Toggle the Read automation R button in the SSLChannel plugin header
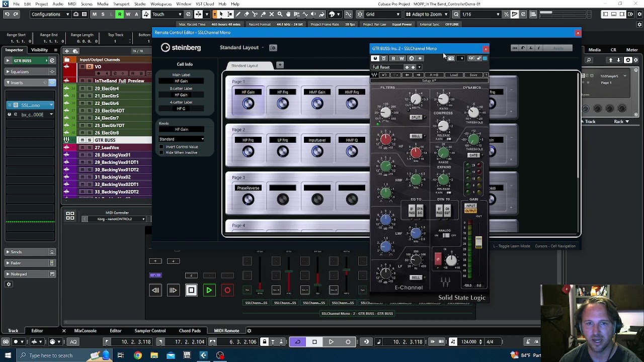Viewport: 644px width, 362px height. coord(393,58)
